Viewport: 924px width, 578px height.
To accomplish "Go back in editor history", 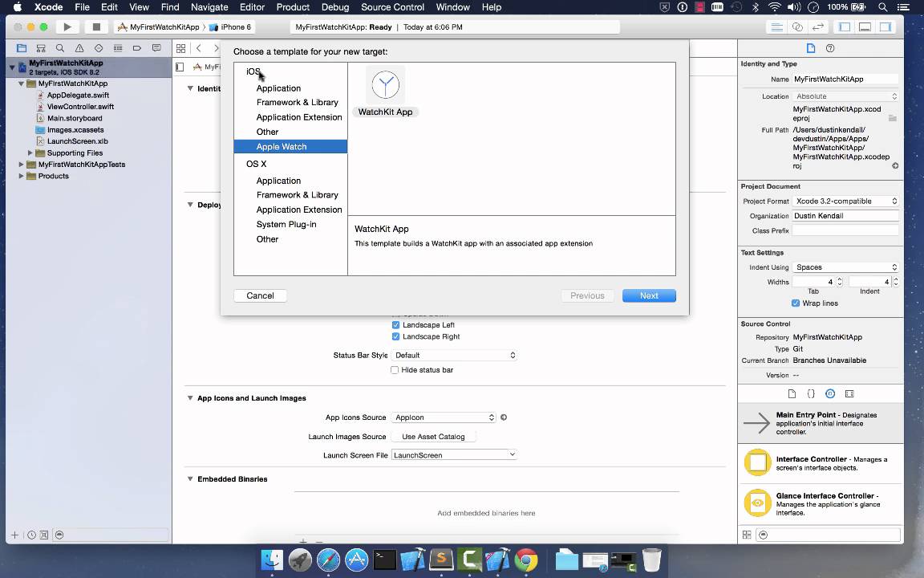I will 199,48.
